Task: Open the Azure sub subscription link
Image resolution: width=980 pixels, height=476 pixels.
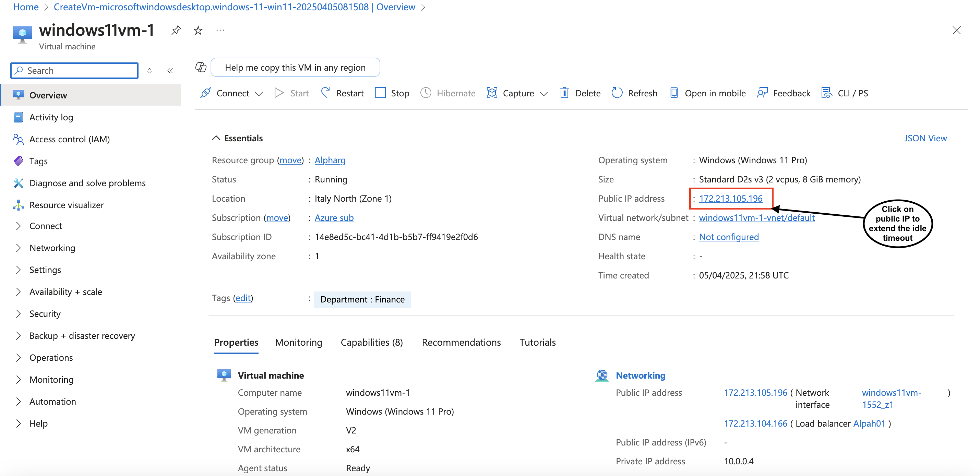Action: pyautogui.click(x=334, y=218)
